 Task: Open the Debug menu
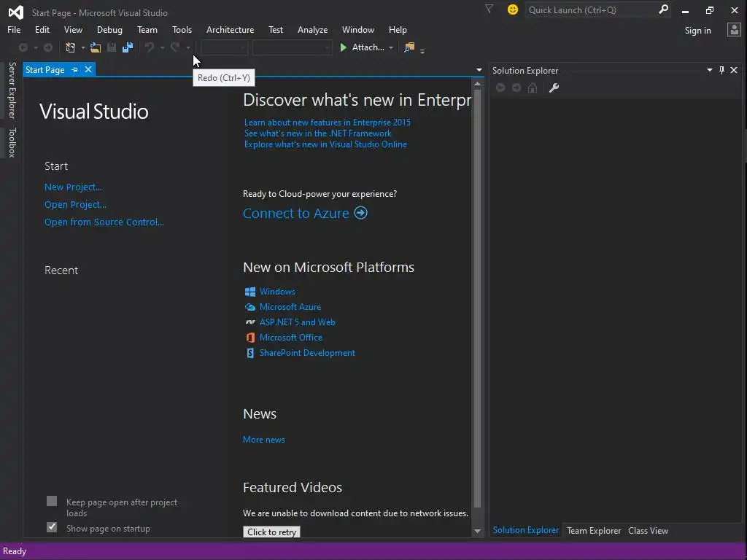(x=109, y=29)
